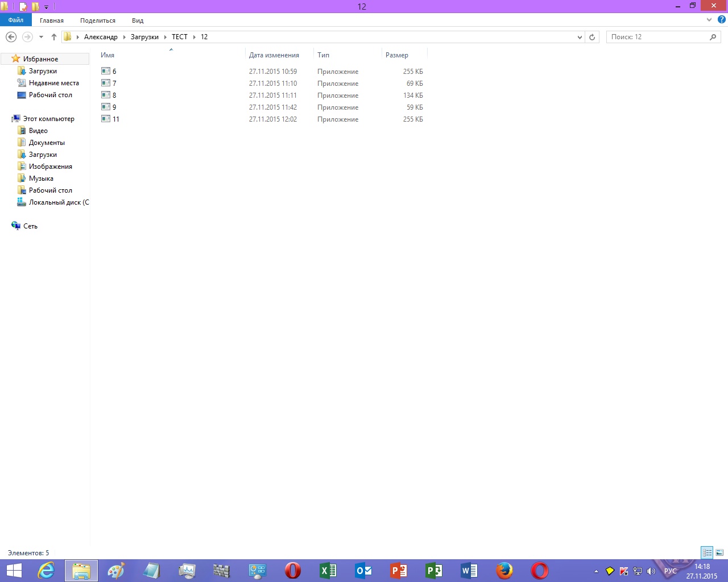728x582 pixels.
Task: Select the application file named 6
Action: pyautogui.click(x=114, y=72)
